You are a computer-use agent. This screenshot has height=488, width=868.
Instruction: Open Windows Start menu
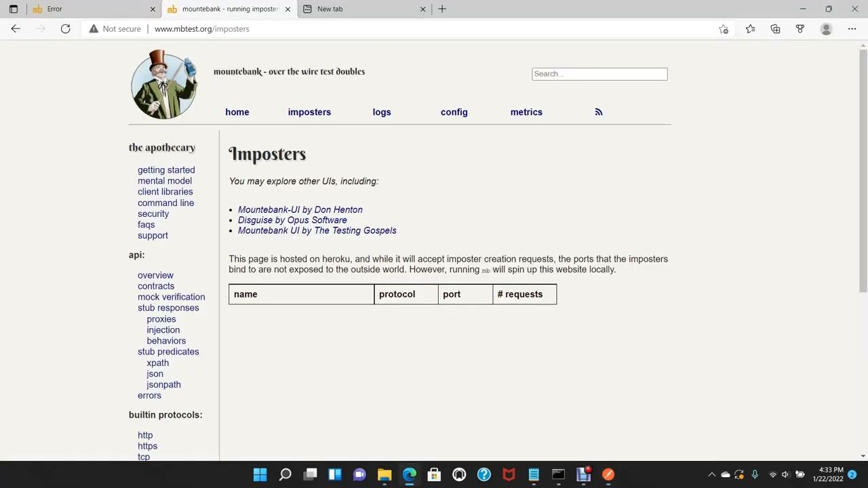point(260,474)
